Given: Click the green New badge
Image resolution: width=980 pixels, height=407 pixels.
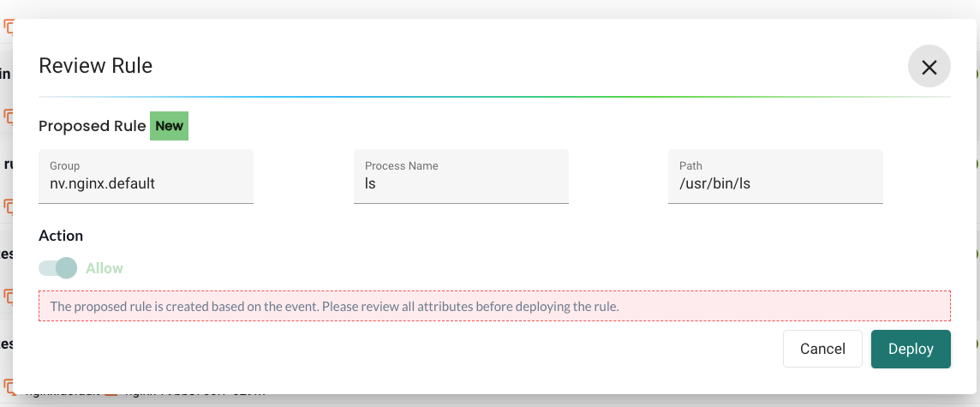Looking at the screenshot, I should tap(169, 126).
